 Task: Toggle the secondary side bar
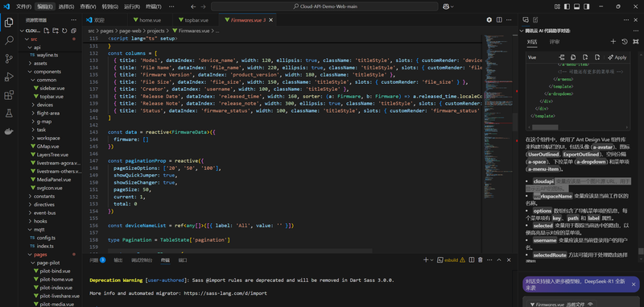586,6
